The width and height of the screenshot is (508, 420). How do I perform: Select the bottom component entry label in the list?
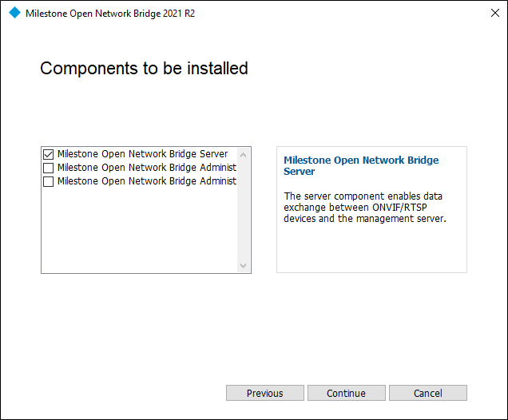click(x=146, y=181)
